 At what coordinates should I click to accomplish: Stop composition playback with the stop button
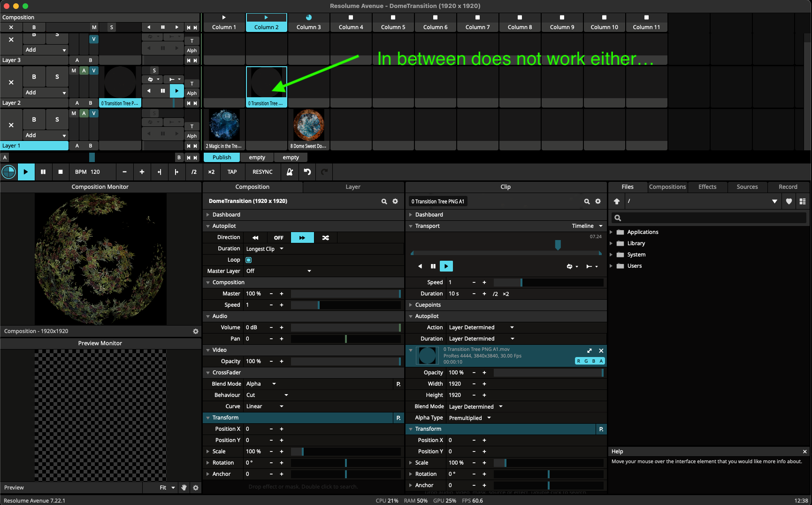tap(61, 172)
